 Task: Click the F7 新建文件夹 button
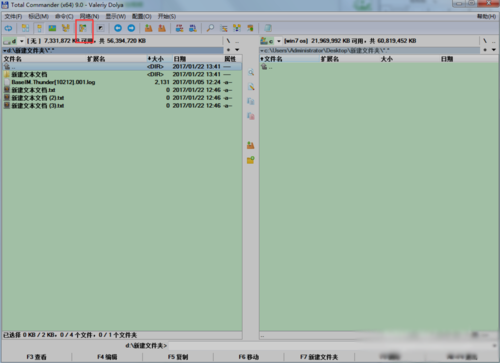point(319,357)
